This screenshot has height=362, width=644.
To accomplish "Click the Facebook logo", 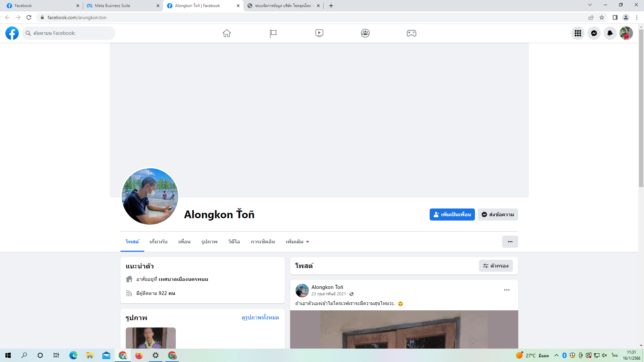I will 12,33.
